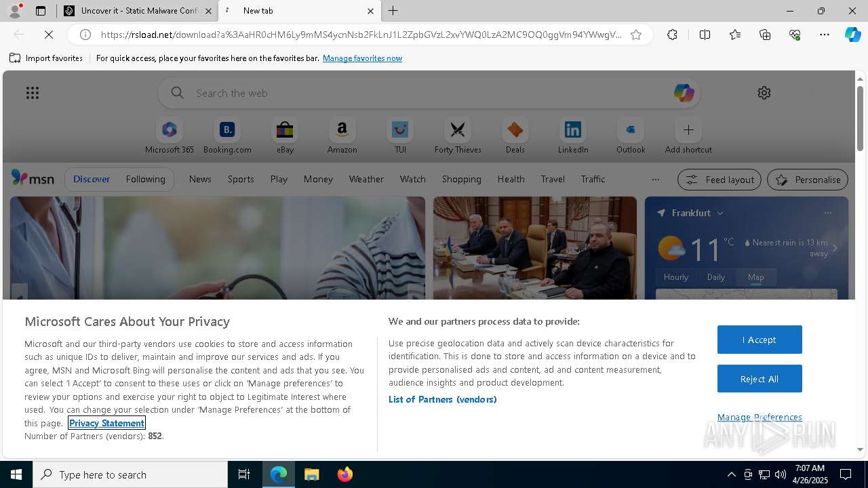Open the eBay shortcut
The image size is (868, 488).
(x=285, y=137)
